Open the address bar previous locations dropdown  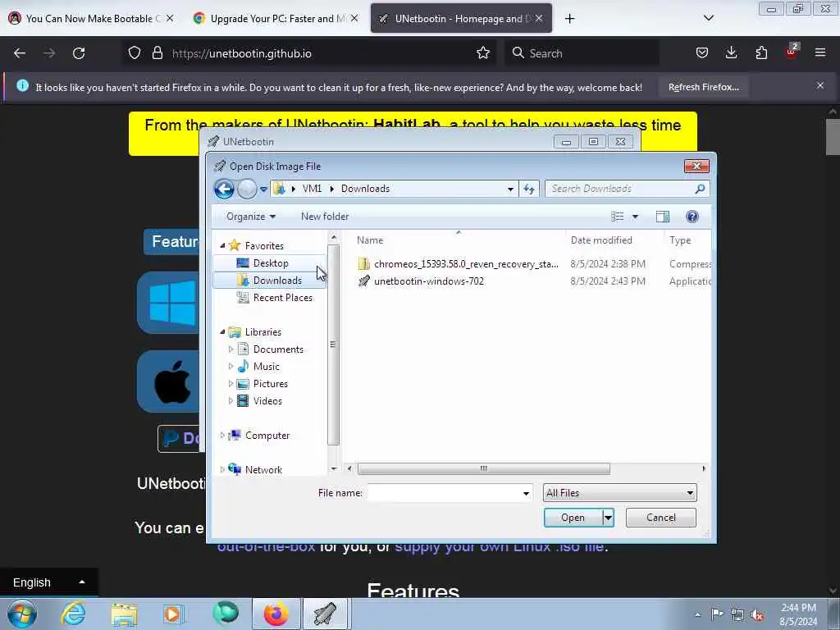pos(510,189)
